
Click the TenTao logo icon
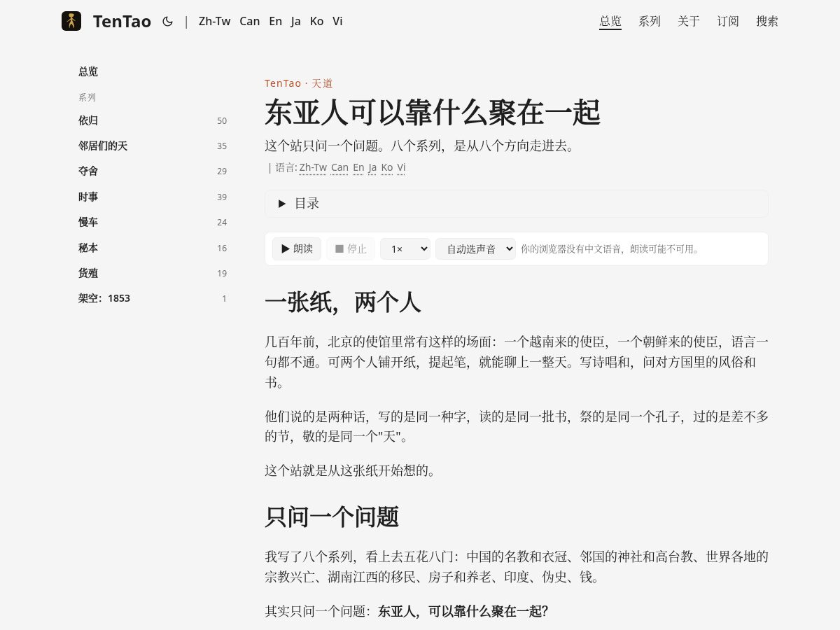[71, 21]
